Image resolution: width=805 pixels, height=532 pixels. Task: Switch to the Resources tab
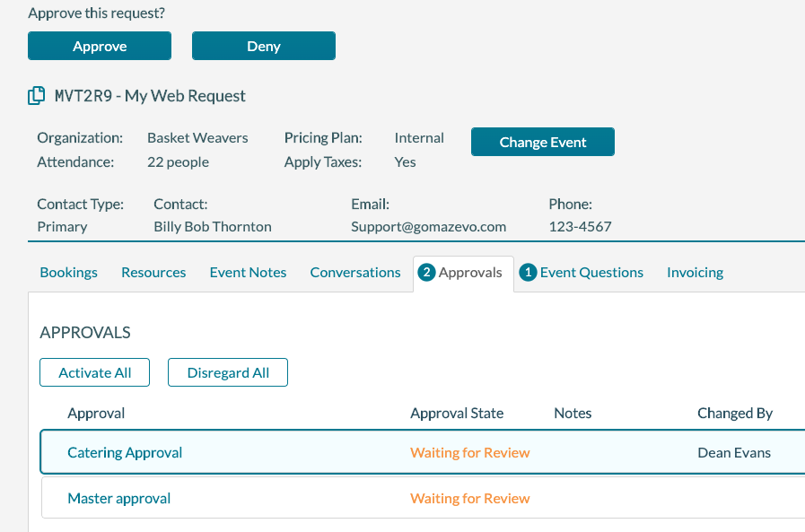pos(153,272)
